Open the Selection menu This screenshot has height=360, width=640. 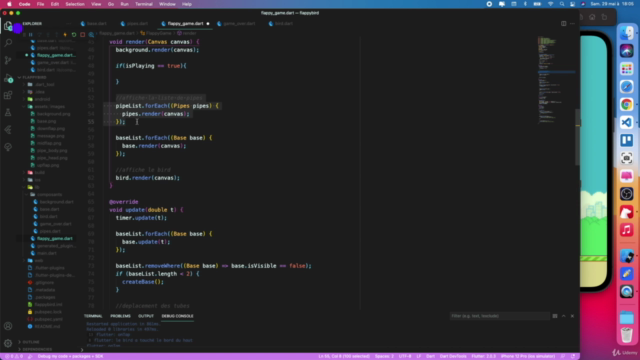click(75, 4)
